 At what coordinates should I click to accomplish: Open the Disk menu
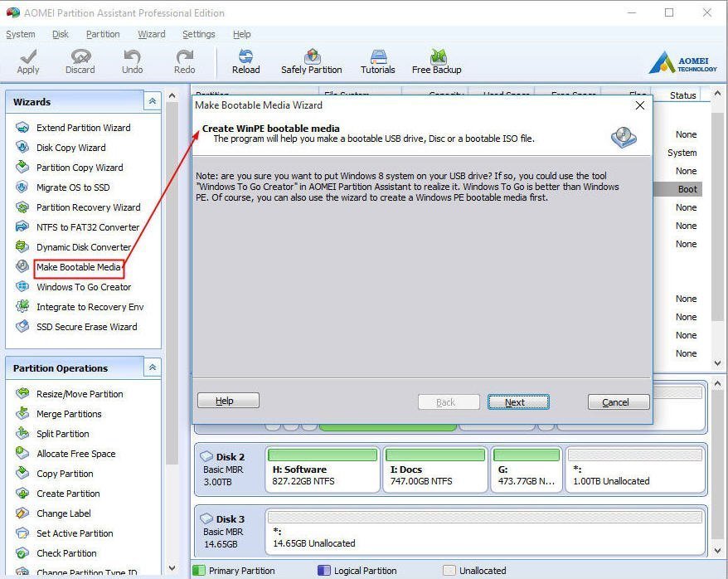coord(61,34)
